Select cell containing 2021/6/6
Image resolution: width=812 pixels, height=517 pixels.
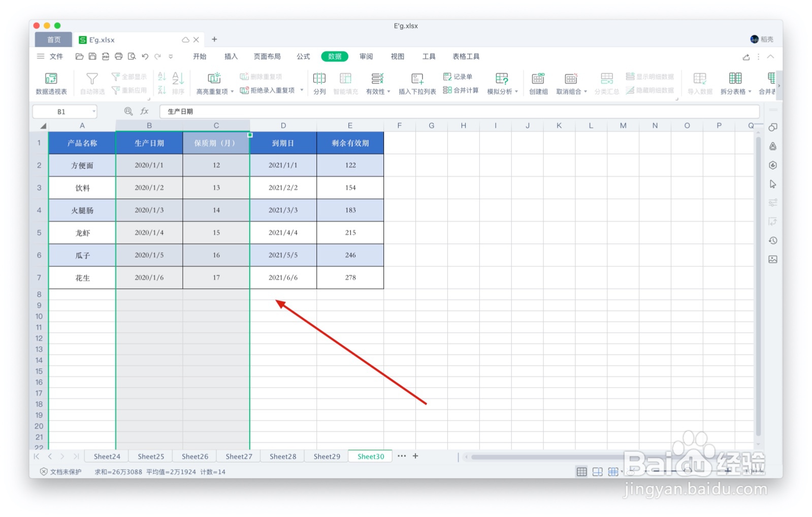[x=283, y=278]
